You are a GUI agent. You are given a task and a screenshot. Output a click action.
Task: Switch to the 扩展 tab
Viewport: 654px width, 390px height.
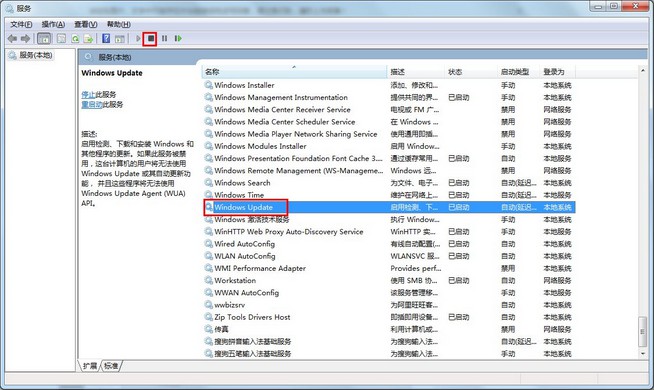pyautogui.click(x=90, y=366)
